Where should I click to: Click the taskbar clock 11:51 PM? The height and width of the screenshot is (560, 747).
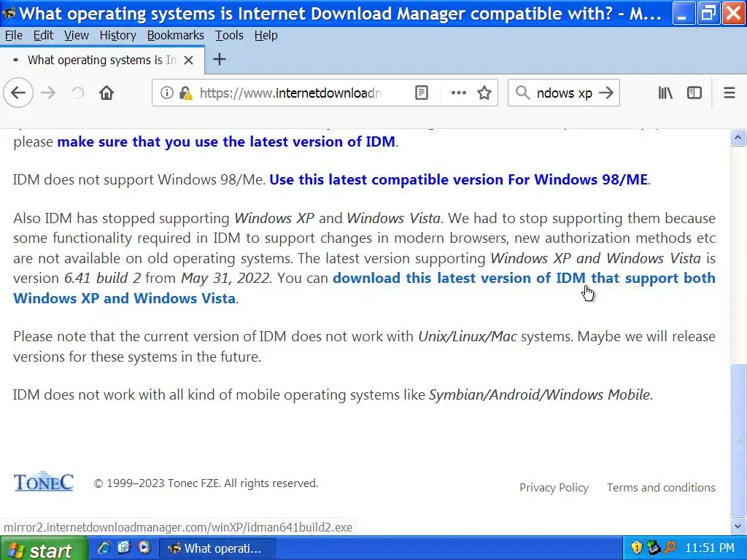coord(709,548)
